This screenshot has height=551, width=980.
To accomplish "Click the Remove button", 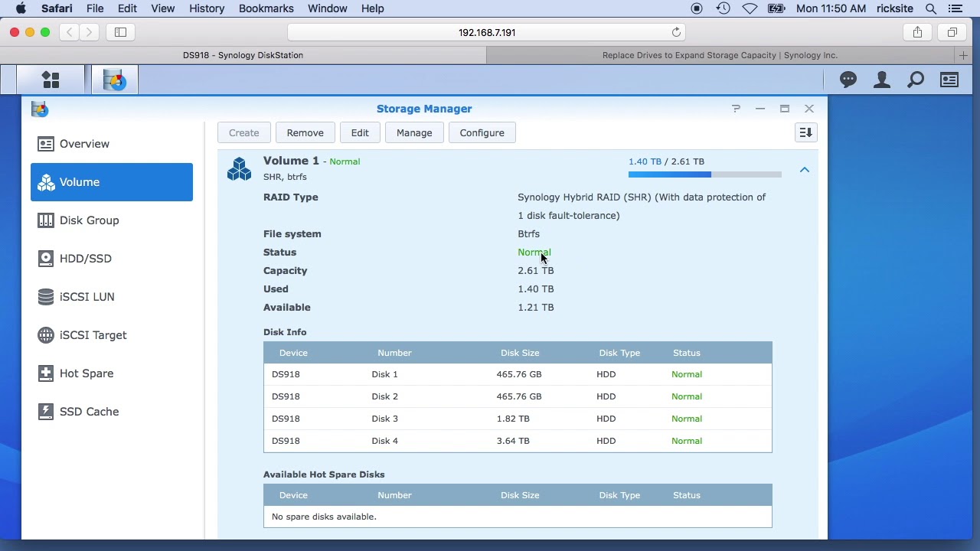I will [x=305, y=132].
